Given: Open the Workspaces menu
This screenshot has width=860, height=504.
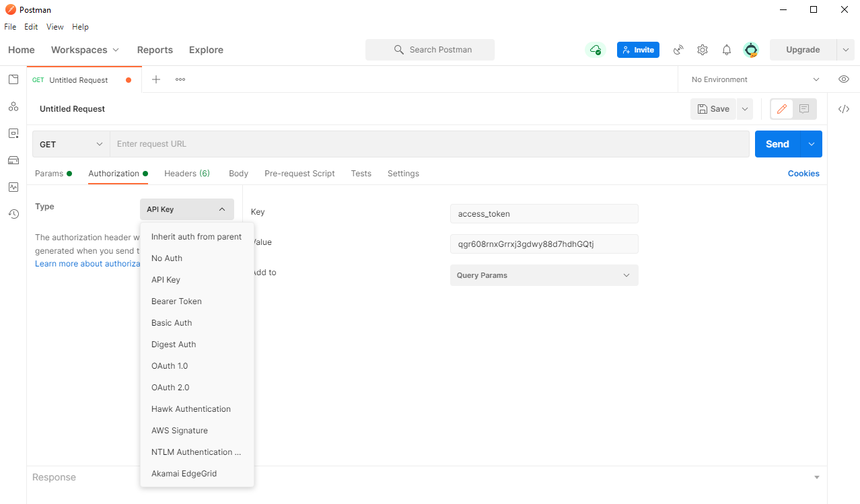Looking at the screenshot, I should tap(84, 50).
